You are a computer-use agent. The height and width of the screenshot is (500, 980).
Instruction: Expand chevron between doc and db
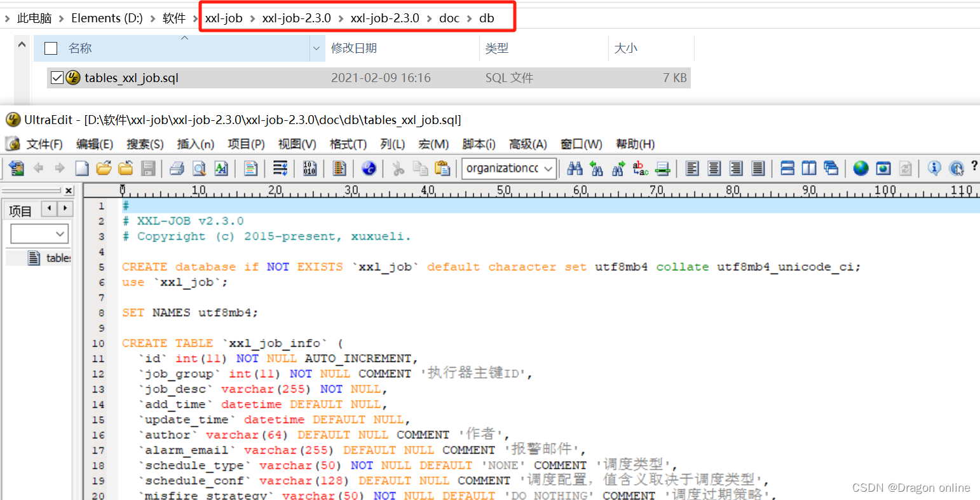tap(469, 18)
